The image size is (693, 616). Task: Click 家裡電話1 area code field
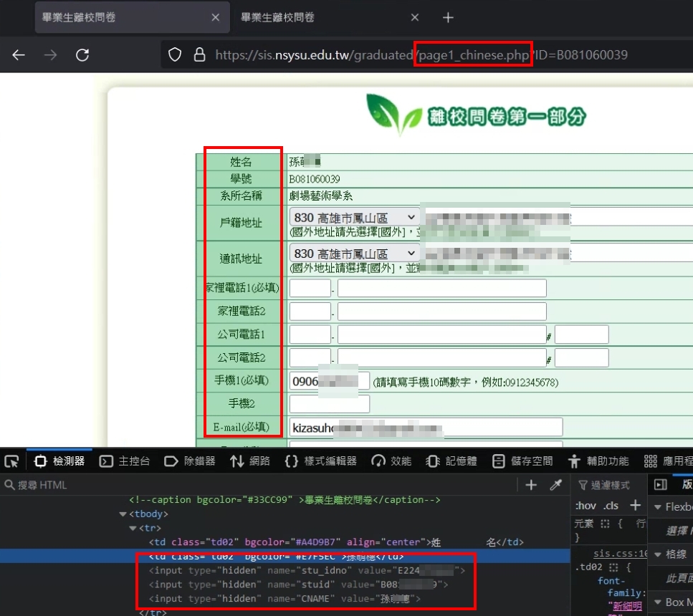pos(310,288)
